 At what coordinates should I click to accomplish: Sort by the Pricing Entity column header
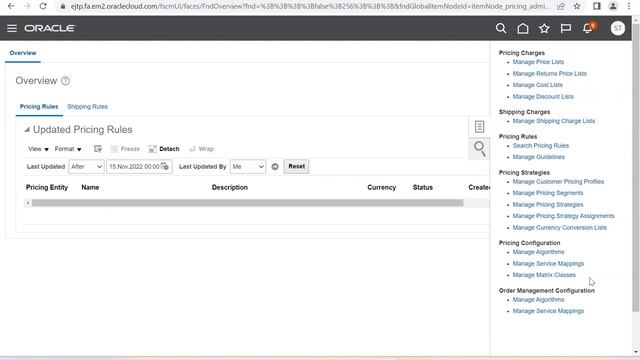[x=47, y=187]
